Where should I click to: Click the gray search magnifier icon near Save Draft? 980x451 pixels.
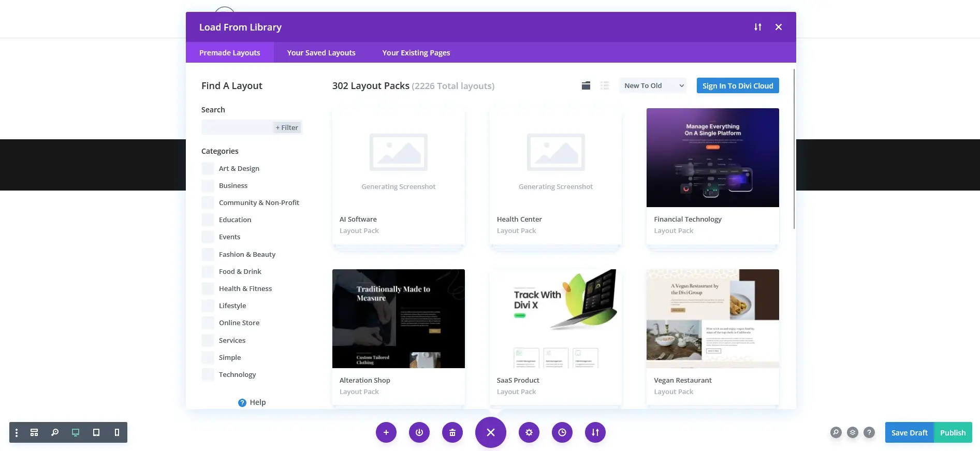point(836,432)
